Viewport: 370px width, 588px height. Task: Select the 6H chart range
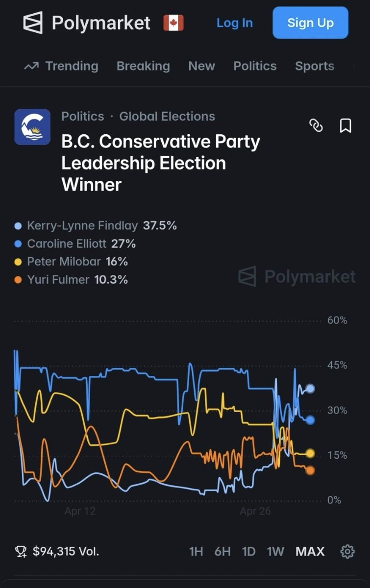[x=222, y=551]
